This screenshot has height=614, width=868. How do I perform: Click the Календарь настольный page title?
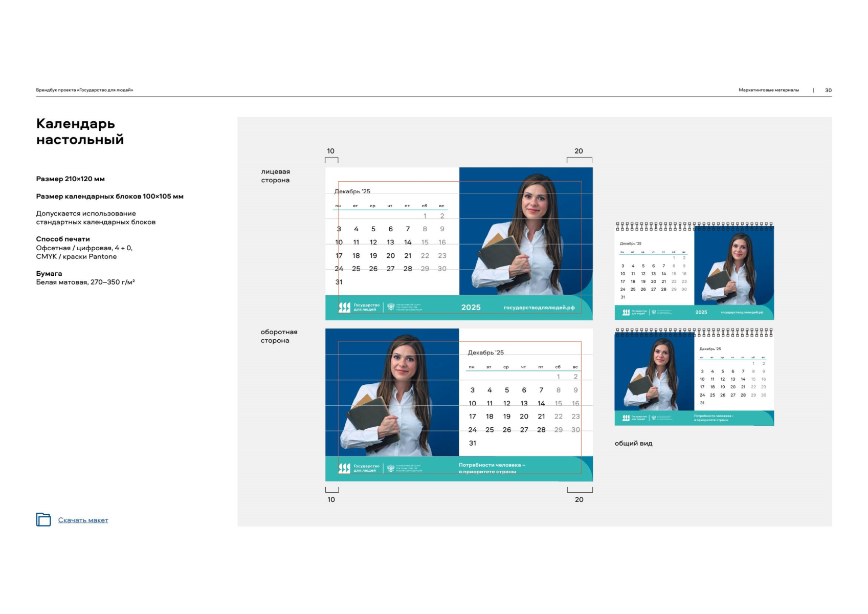[x=80, y=131]
